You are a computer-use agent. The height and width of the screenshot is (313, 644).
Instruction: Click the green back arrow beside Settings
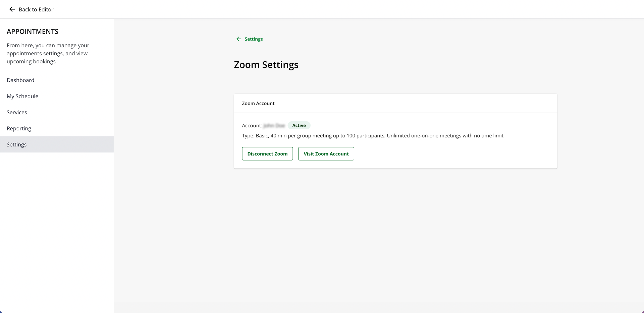point(238,39)
